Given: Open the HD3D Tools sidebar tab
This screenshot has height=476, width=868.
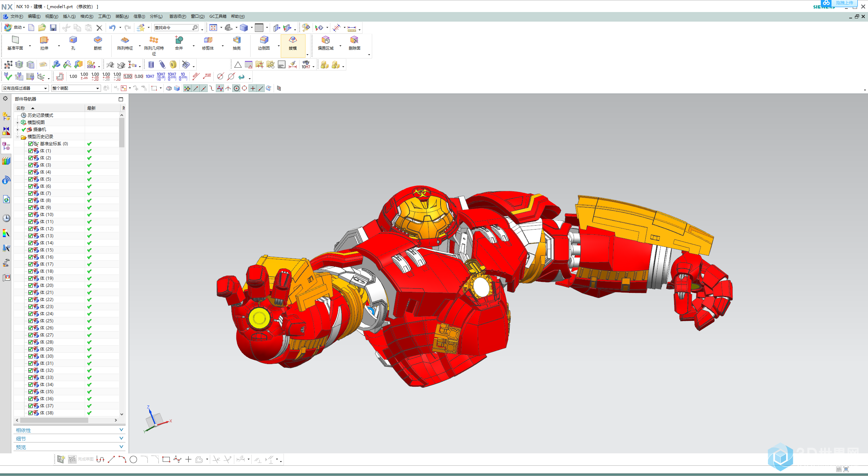Looking at the screenshot, I should [x=6, y=181].
